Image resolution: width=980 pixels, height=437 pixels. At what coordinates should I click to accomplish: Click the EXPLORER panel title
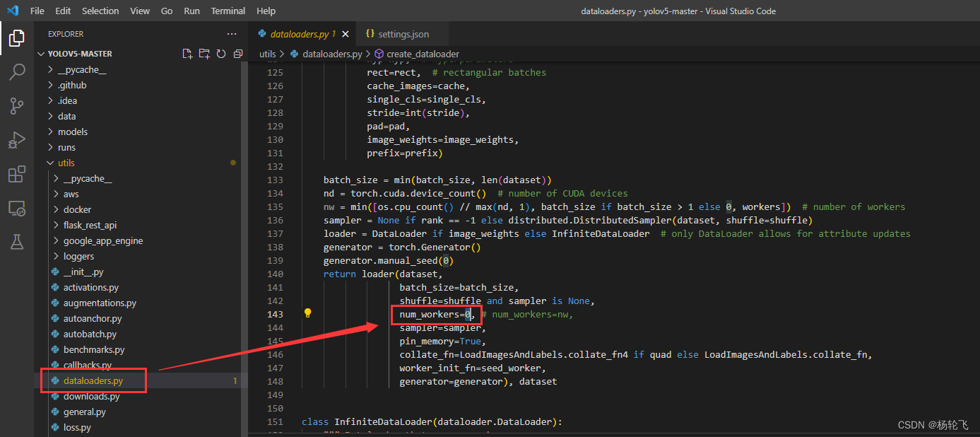(x=66, y=34)
